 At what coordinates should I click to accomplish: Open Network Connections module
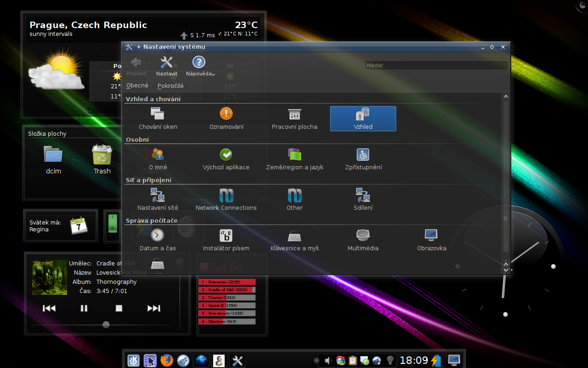click(226, 200)
